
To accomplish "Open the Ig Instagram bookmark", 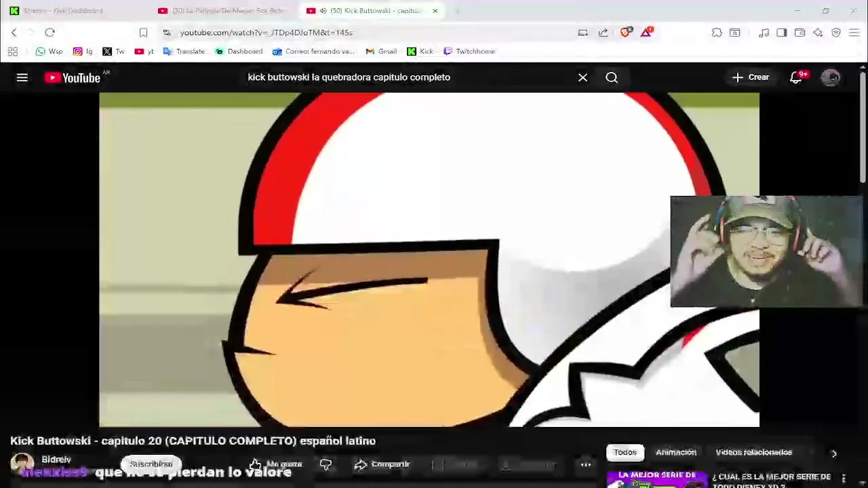I will pos(83,52).
